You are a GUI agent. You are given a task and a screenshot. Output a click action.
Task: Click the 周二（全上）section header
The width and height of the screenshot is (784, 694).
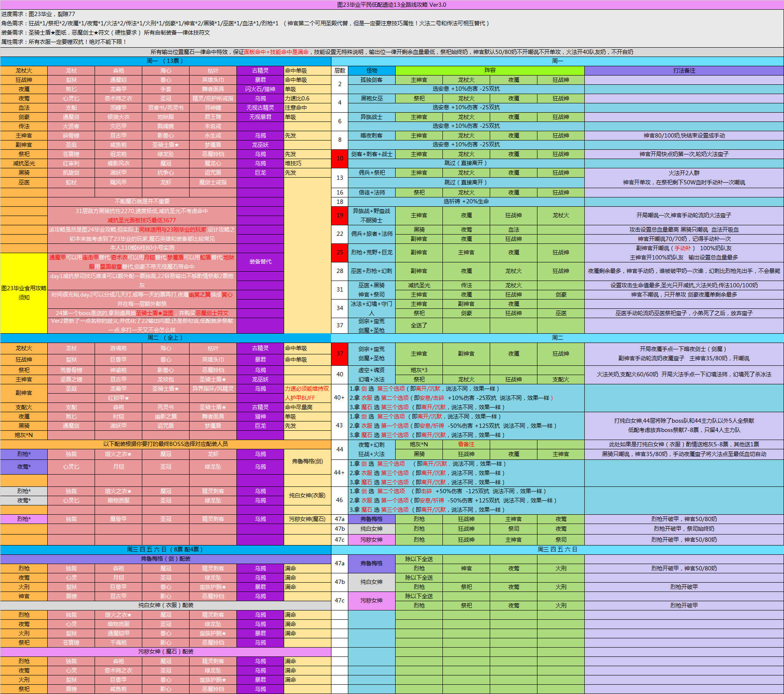(x=165, y=338)
